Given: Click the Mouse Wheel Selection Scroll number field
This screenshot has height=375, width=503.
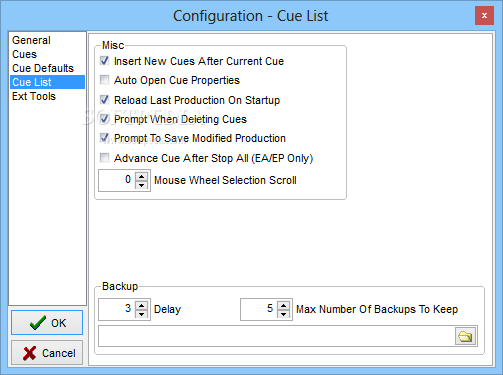Looking at the screenshot, I should click(117, 180).
